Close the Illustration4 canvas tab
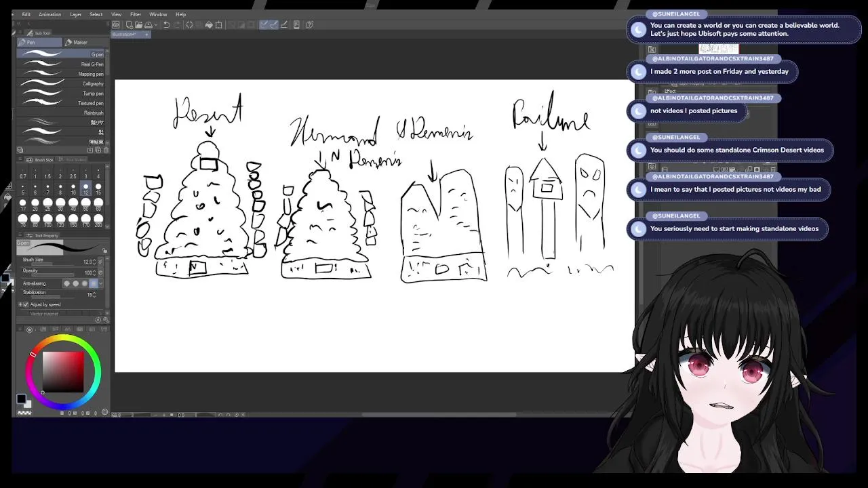Image resolution: width=868 pixels, height=488 pixels. [x=146, y=35]
